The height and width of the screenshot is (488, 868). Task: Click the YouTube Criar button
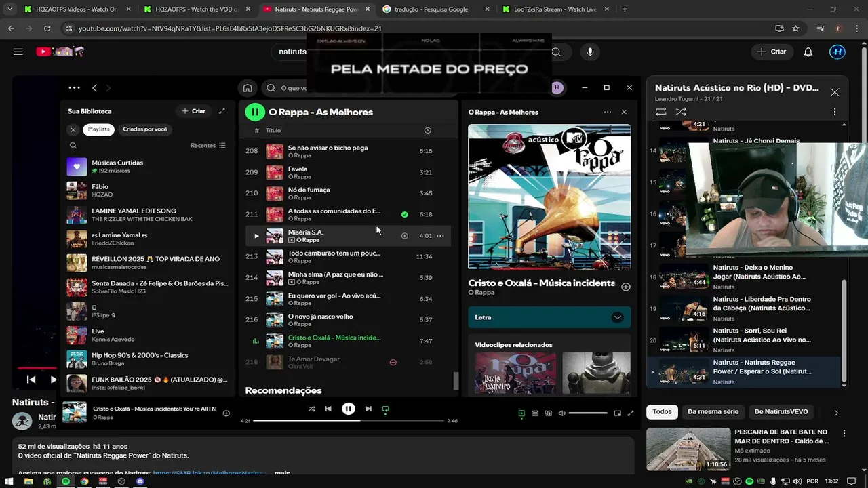click(x=772, y=52)
